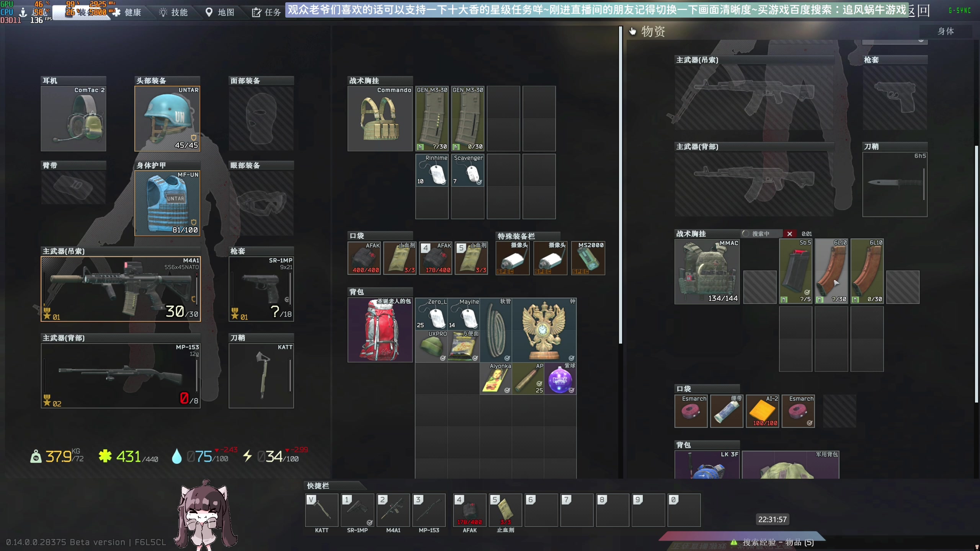Select the M4A1 rifle in sling slot
This screenshot has width=980, height=551.
click(x=121, y=289)
